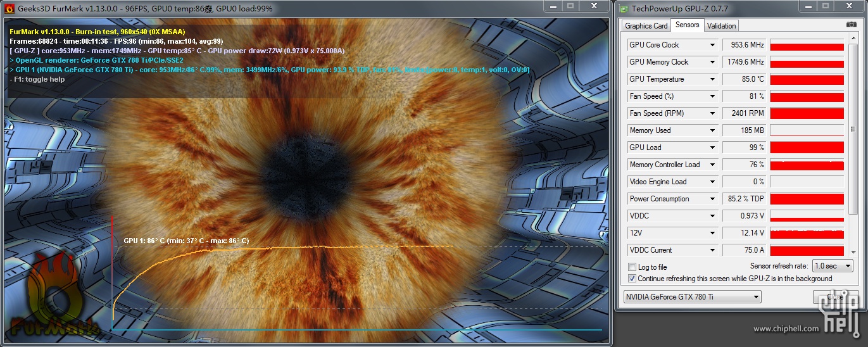This screenshot has height=347, width=868.
Task: Expand the Power Consumption sensor dropdown
Action: click(x=712, y=199)
